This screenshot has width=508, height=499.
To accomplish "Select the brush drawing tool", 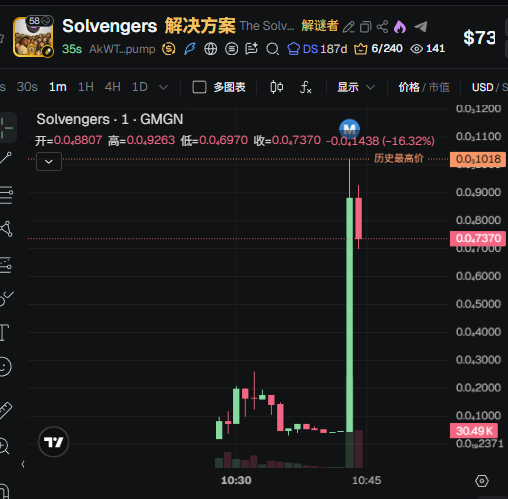I will click(7, 298).
